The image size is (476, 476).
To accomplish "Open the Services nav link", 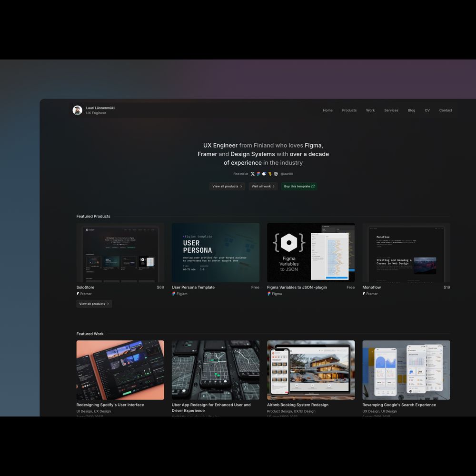I will pyautogui.click(x=391, y=110).
